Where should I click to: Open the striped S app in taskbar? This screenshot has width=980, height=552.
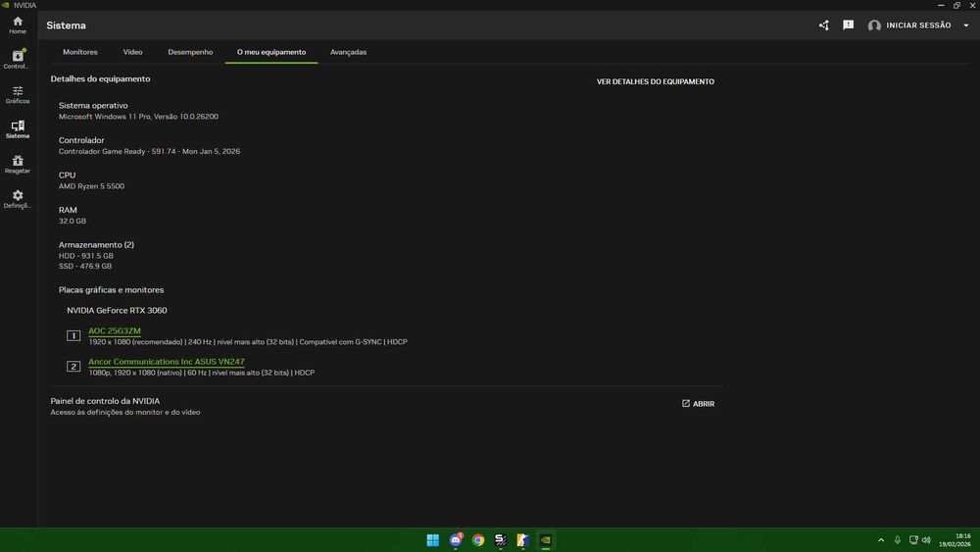pos(501,540)
